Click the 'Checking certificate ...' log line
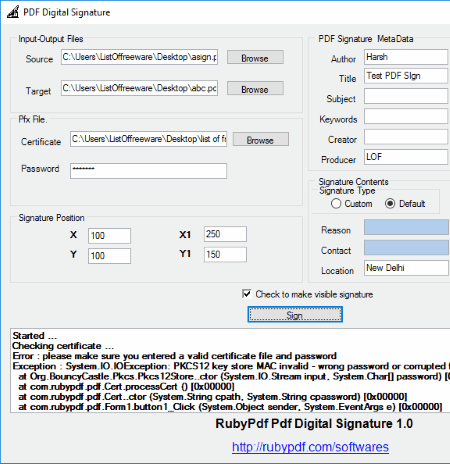The image size is (450, 464). point(63,346)
